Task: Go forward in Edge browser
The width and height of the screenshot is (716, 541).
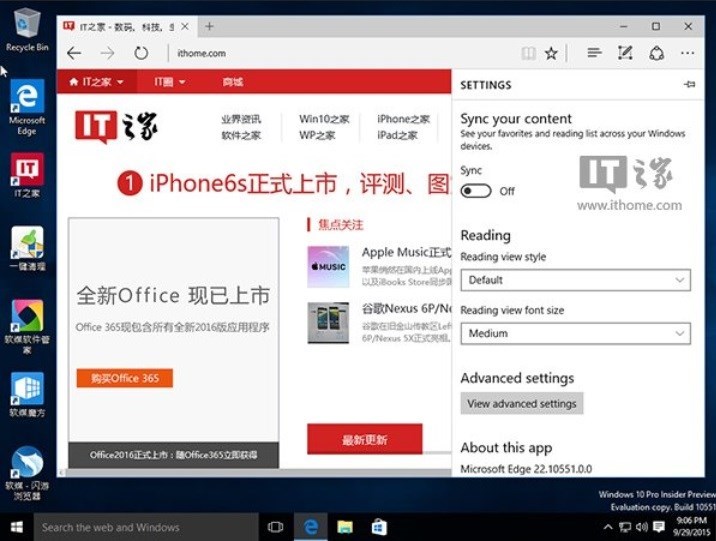Action: 107,53
